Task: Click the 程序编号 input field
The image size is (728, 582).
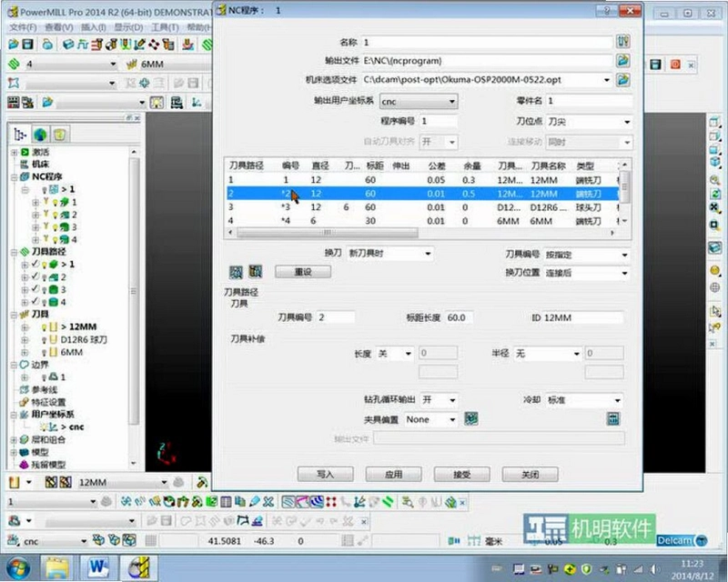Action: point(439,121)
